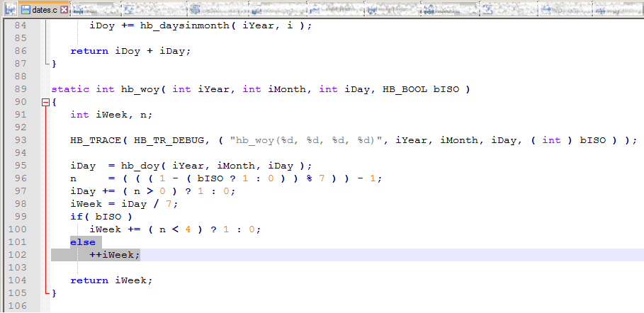Click the save-state icon on dates.c tab

(x=26, y=10)
